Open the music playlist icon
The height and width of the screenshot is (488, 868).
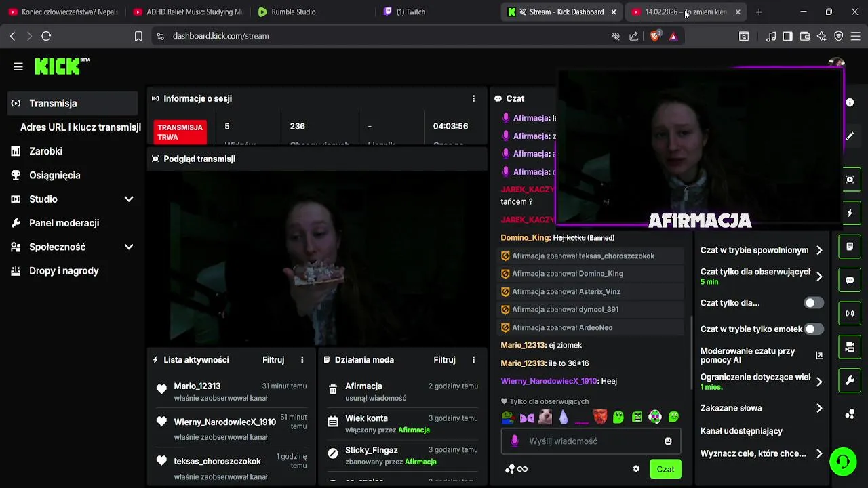pos(771,36)
